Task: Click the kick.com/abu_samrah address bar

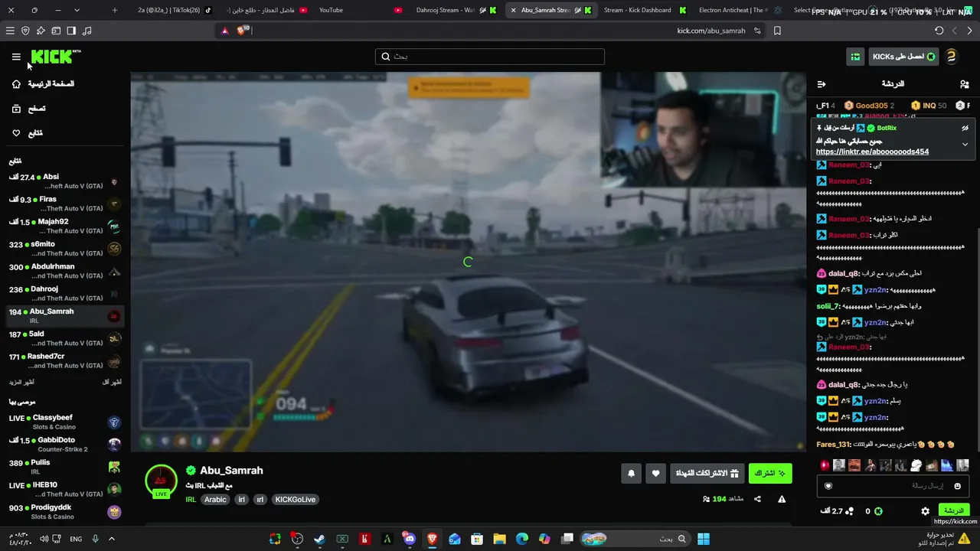Action: coord(710,31)
